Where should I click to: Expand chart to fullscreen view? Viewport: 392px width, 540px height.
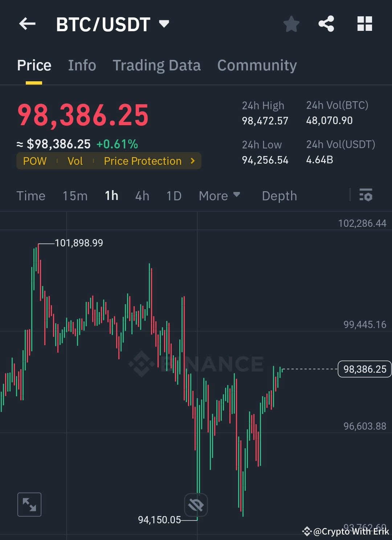[x=29, y=504]
